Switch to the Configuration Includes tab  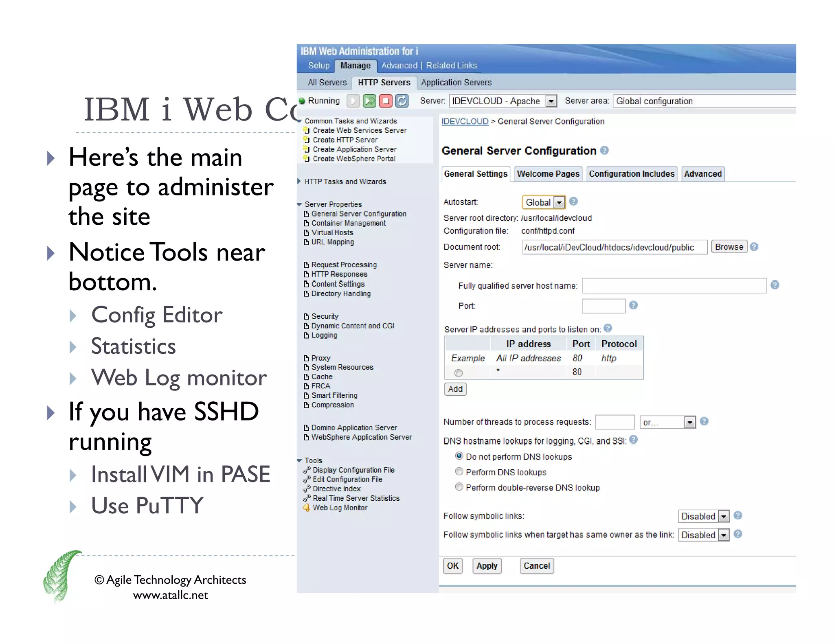[632, 174]
